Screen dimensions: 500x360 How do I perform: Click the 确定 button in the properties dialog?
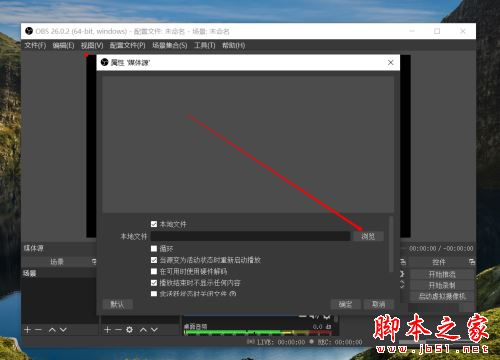[345, 304]
